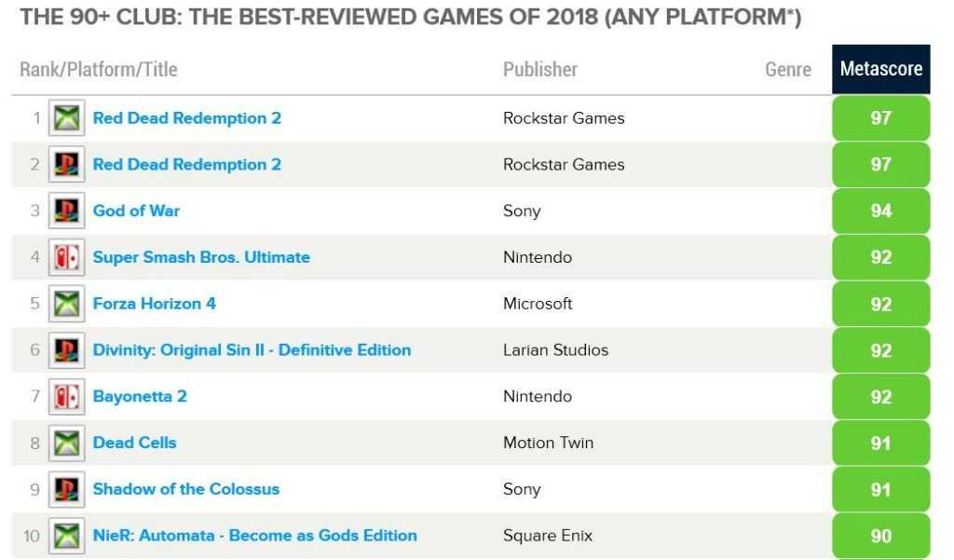Click the PlayStation icon beside God of War
The width and height of the screenshot is (954, 560).
click(66, 211)
